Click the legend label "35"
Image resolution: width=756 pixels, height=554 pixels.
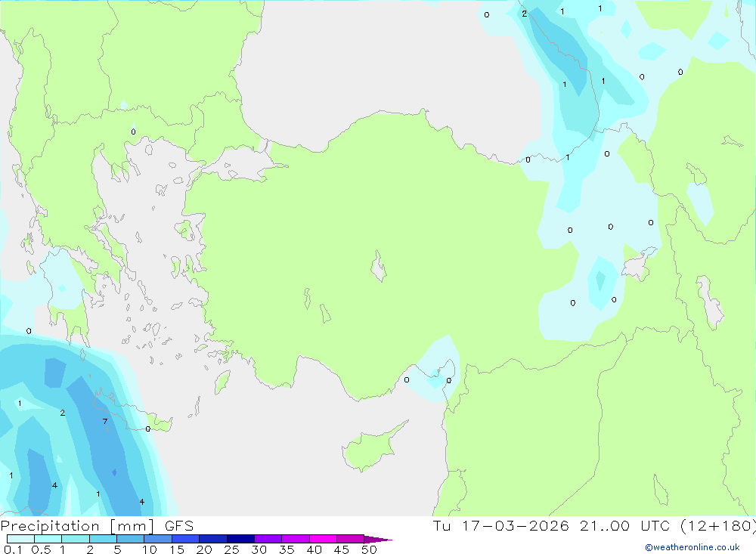pos(287,549)
